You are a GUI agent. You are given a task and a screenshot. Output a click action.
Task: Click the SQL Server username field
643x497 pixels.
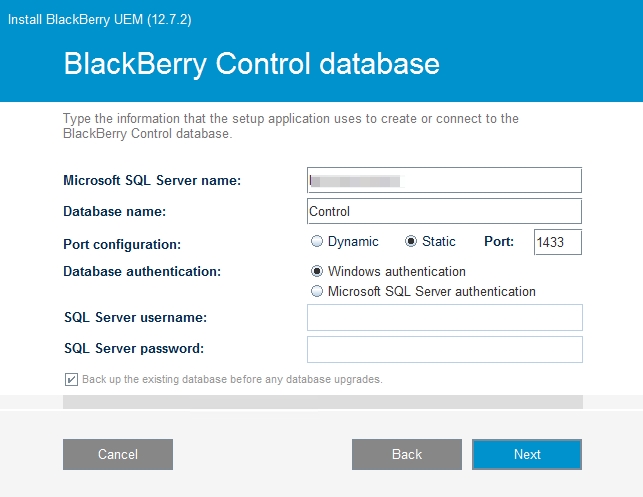[444, 318]
